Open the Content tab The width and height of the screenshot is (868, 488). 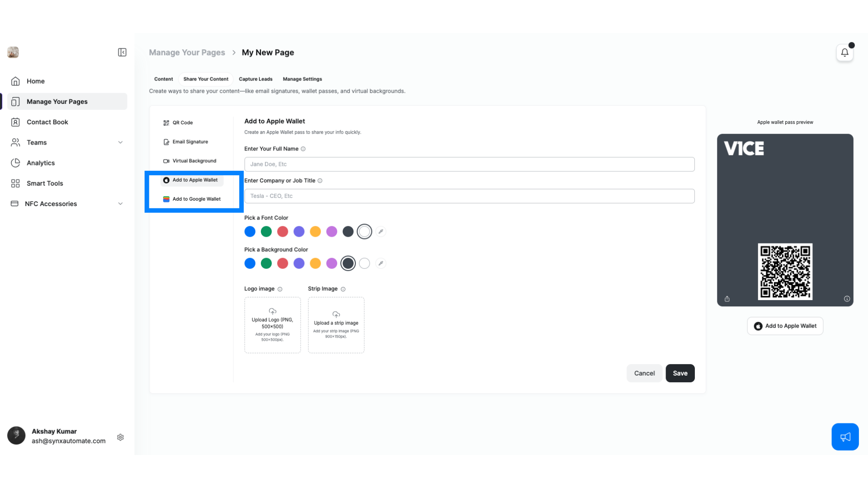click(x=164, y=79)
